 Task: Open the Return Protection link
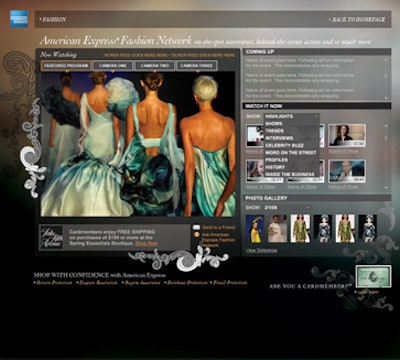(x=54, y=283)
